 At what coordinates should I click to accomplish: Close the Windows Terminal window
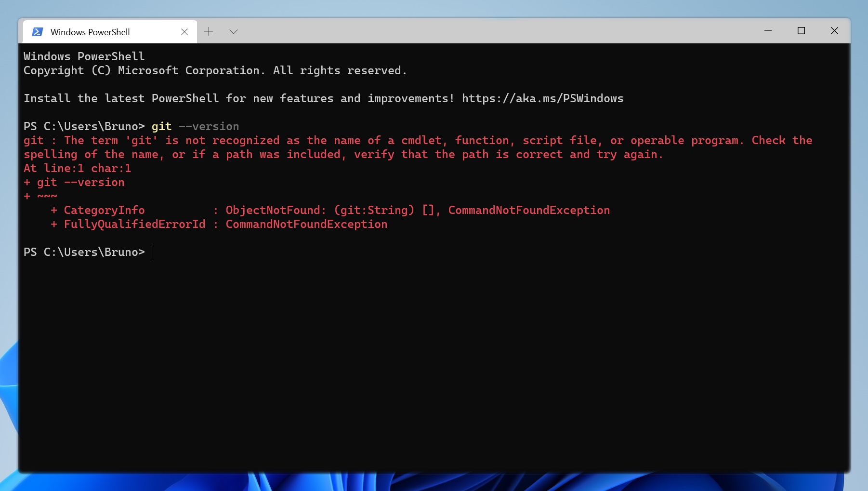click(x=835, y=30)
